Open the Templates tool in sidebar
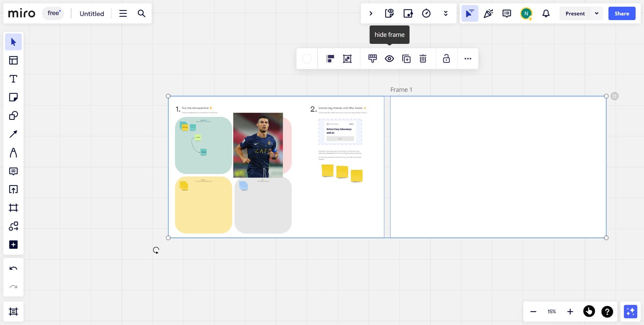The width and height of the screenshot is (644, 325). [x=13, y=60]
